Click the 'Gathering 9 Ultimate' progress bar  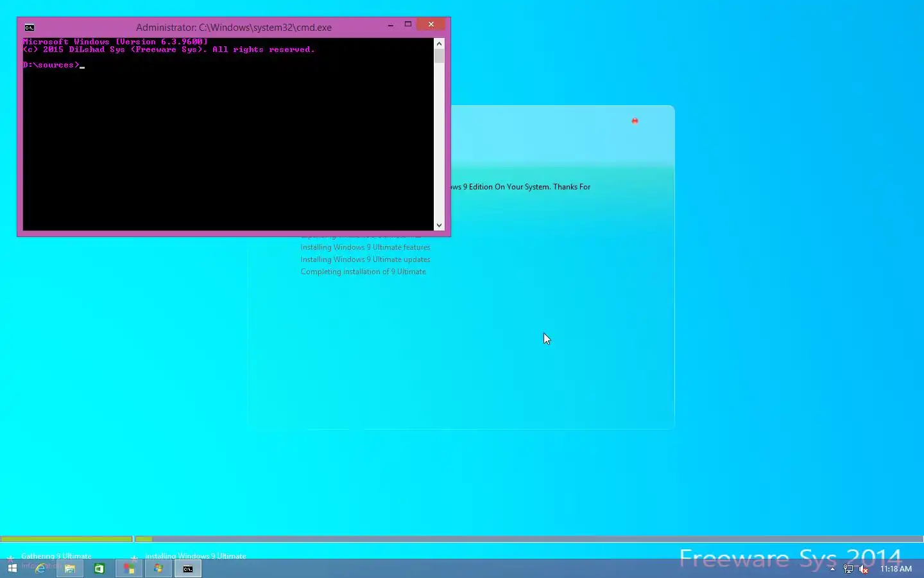pos(67,539)
